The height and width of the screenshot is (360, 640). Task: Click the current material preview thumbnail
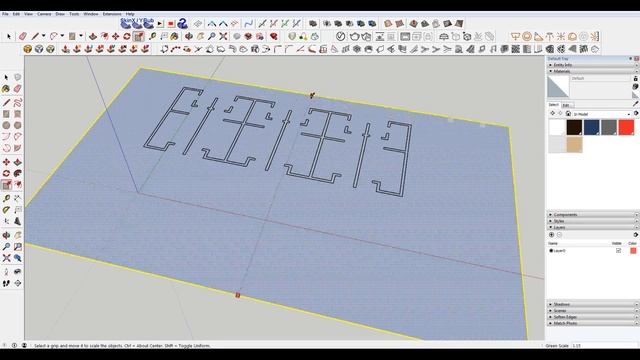[558, 87]
